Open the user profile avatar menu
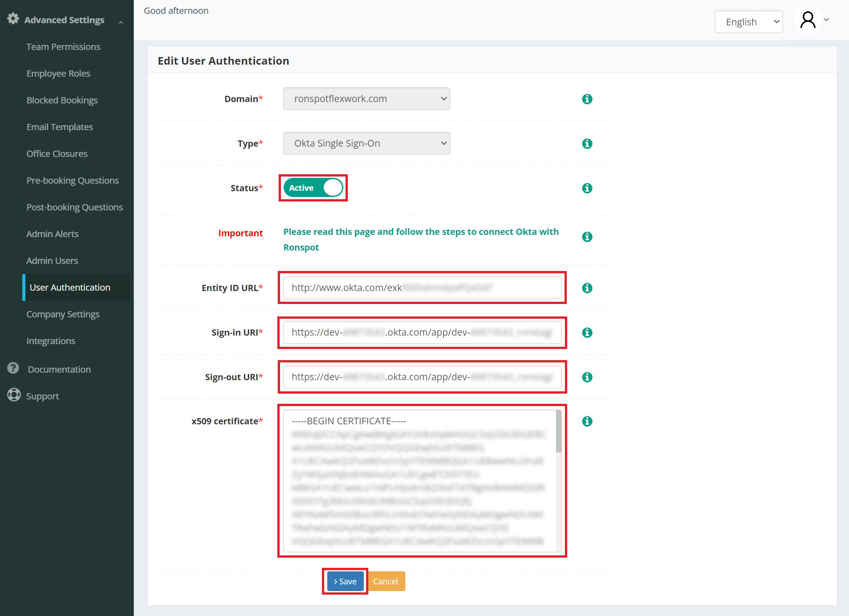This screenshot has height=616, width=849. click(808, 20)
